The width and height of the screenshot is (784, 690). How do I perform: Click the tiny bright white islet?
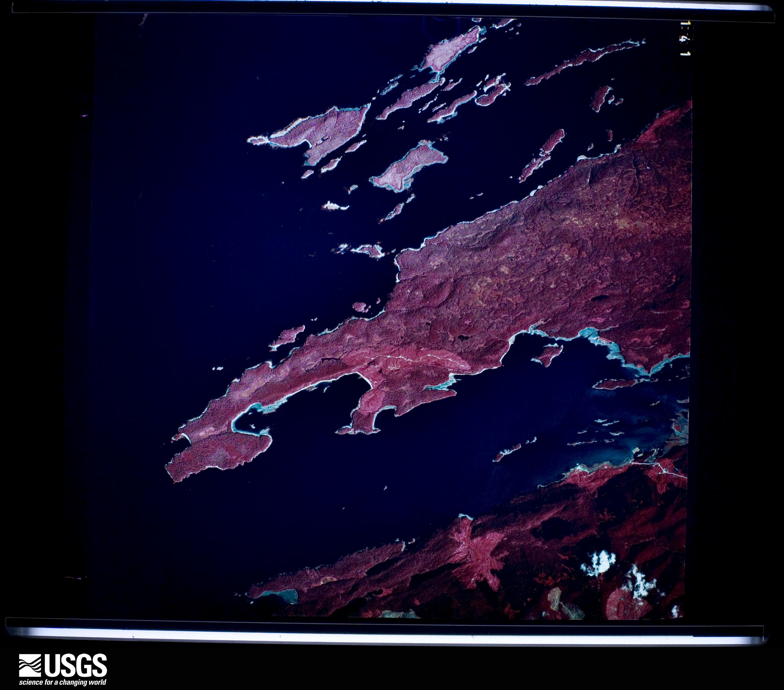point(334,206)
